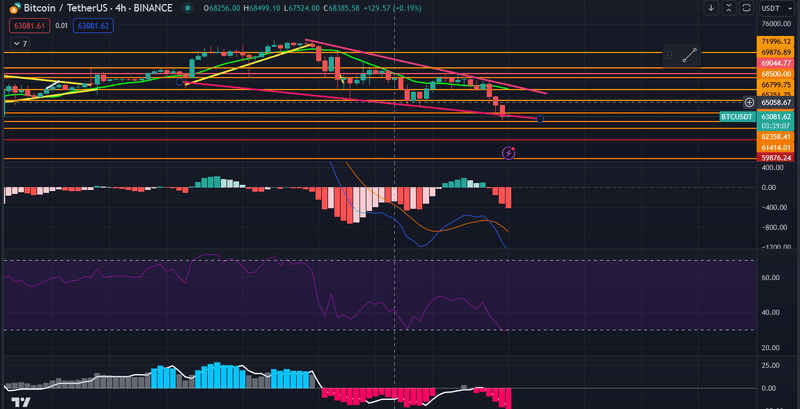Click the green market status dot
800x409 pixels.
(x=188, y=8)
